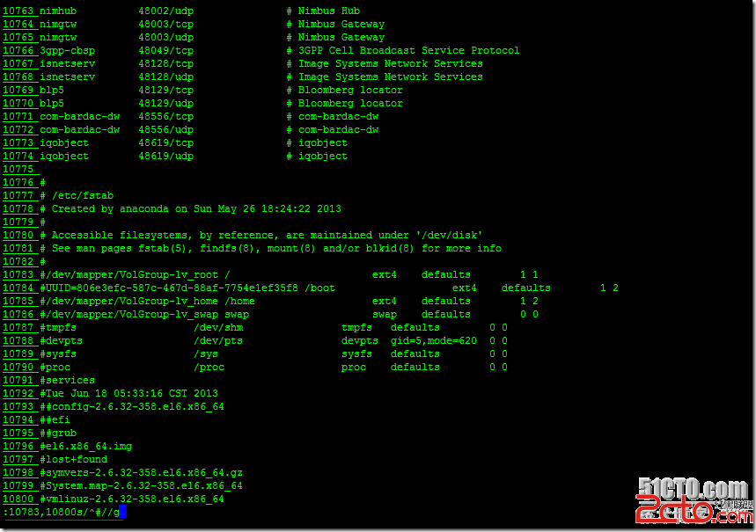
Task: Click the blue cursor block after the command
Action: click(x=123, y=512)
